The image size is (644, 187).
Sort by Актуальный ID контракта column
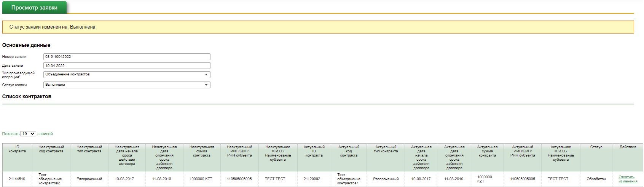click(314, 151)
